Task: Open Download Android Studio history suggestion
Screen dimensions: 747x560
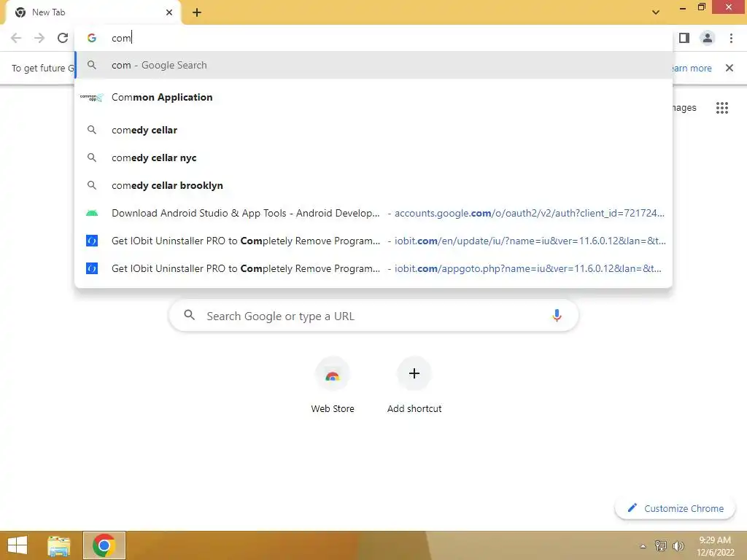Action: [x=374, y=213]
